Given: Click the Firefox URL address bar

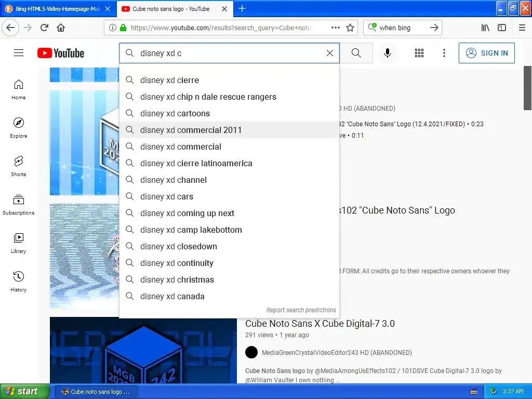Looking at the screenshot, I should pos(220,28).
